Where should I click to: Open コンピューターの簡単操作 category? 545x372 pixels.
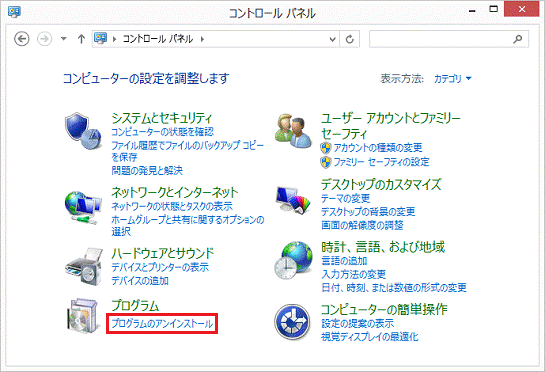(x=384, y=309)
